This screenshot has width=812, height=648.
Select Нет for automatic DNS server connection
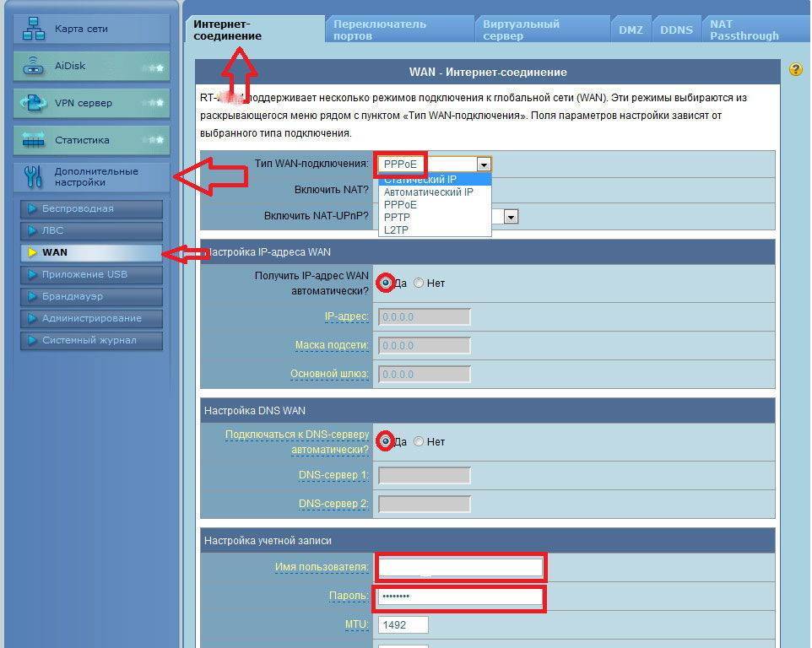tap(419, 441)
